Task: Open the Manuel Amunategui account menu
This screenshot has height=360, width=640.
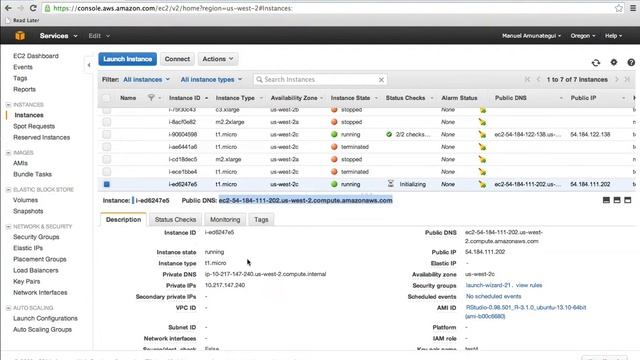Action: [531, 36]
